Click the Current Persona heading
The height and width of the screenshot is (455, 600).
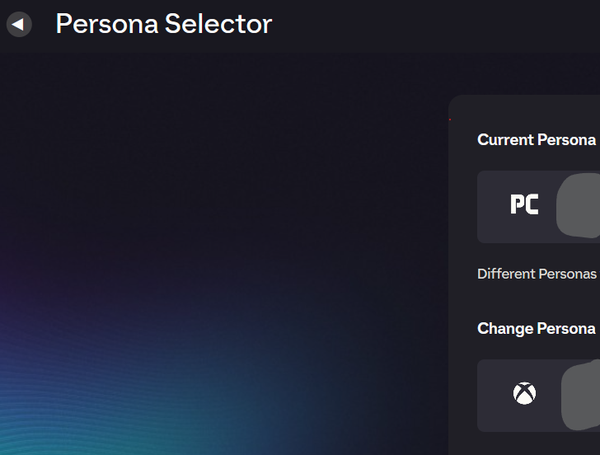pyautogui.click(x=536, y=140)
